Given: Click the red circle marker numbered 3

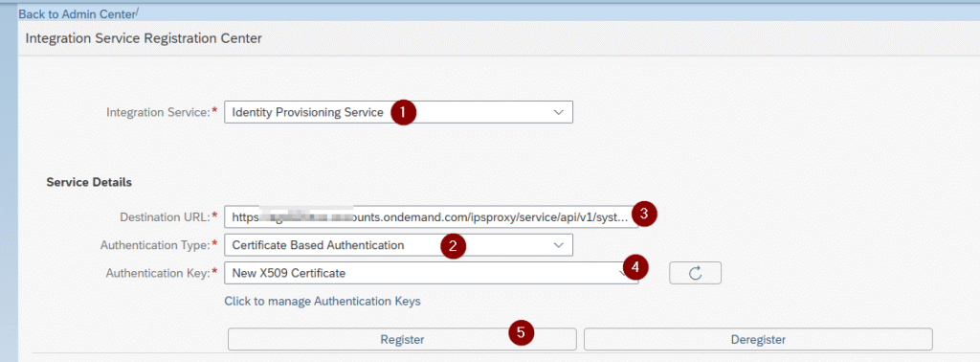Looking at the screenshot, I should (x=644, y=214).
